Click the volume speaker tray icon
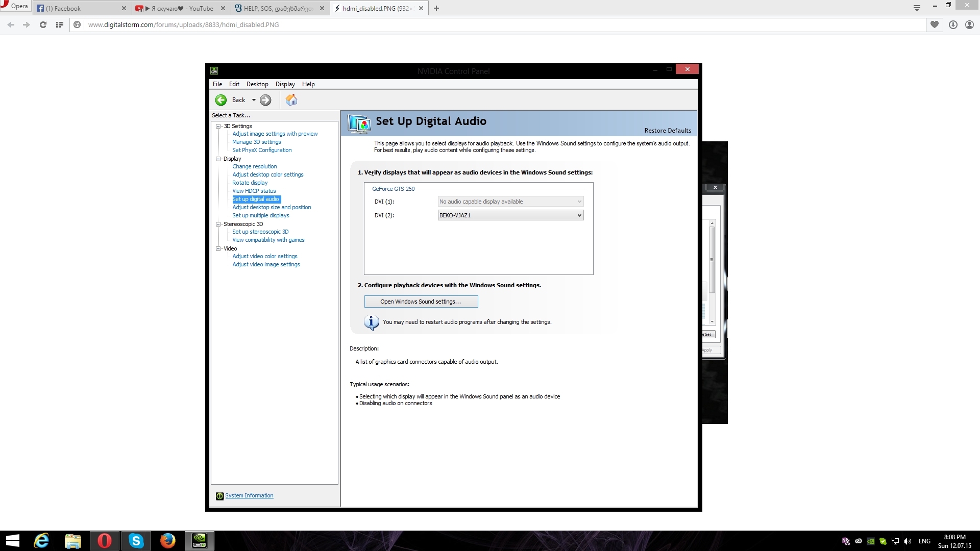 pyautogui.click(x=908, y=541)
